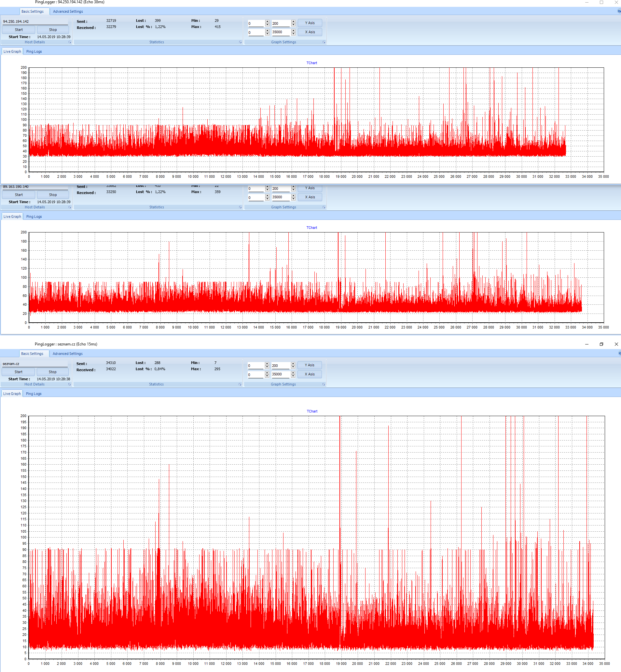Click Statistics panel launcher icon in seznam.cz window
The image size is (621, 672).
click(x=240, y=384)
